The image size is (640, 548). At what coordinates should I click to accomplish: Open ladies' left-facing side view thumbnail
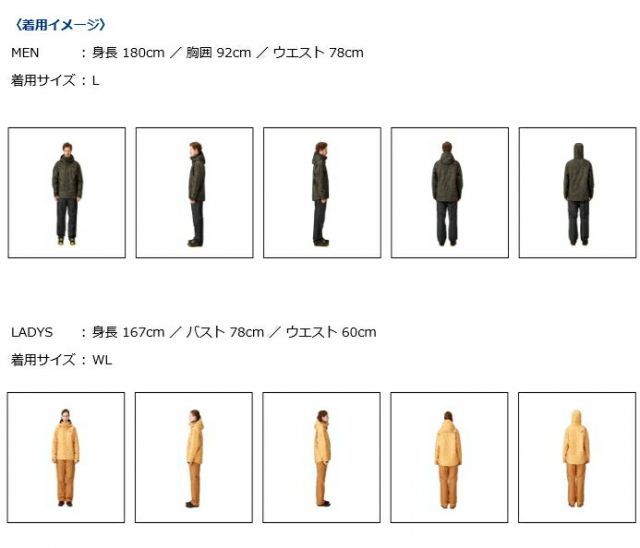[x=194, y=457]
